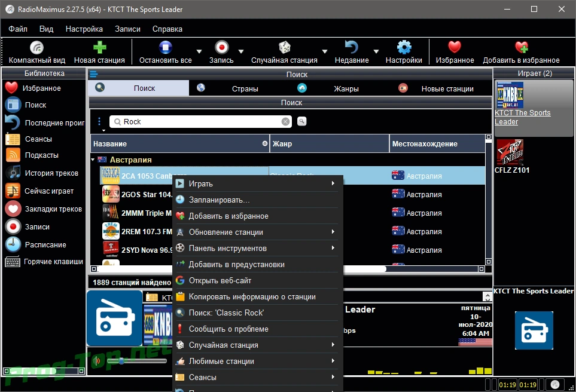The image size is (576, 392).
Task: Open the Записи menu in the menu bar
Action: [x=127, y=29]
